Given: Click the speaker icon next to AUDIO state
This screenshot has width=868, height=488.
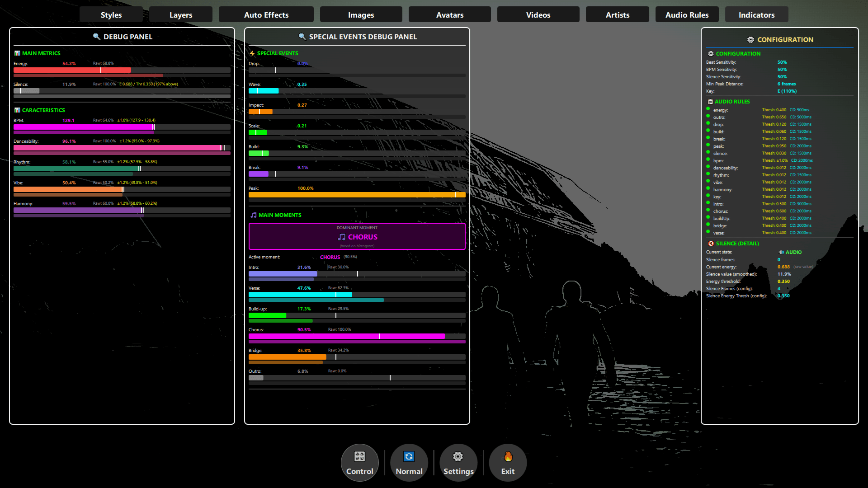Looking at the screenshot, I should (781, 252).
